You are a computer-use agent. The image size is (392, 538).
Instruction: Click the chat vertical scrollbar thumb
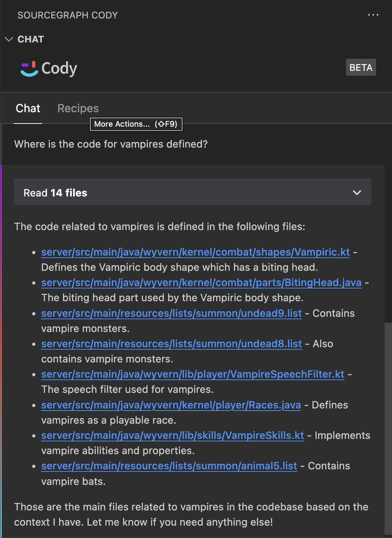pos(388,429)
